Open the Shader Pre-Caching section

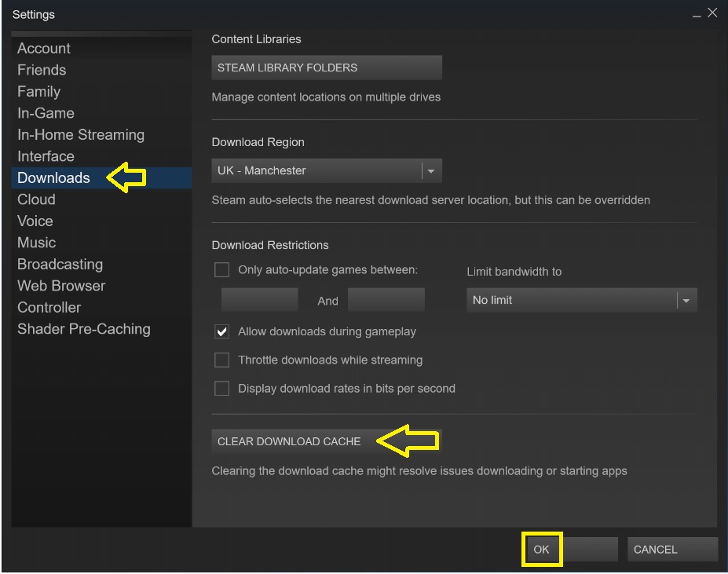[x=84, y=329]
